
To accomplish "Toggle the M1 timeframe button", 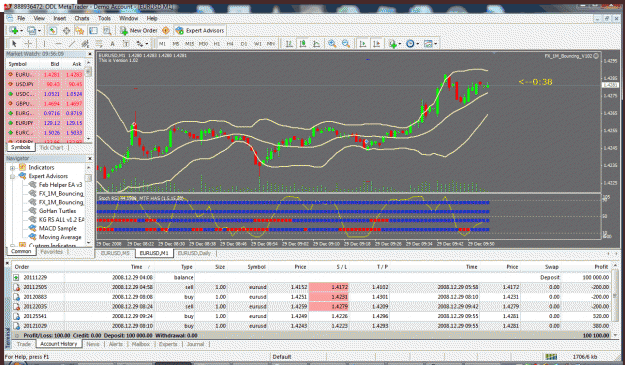I will click(162, 44).
